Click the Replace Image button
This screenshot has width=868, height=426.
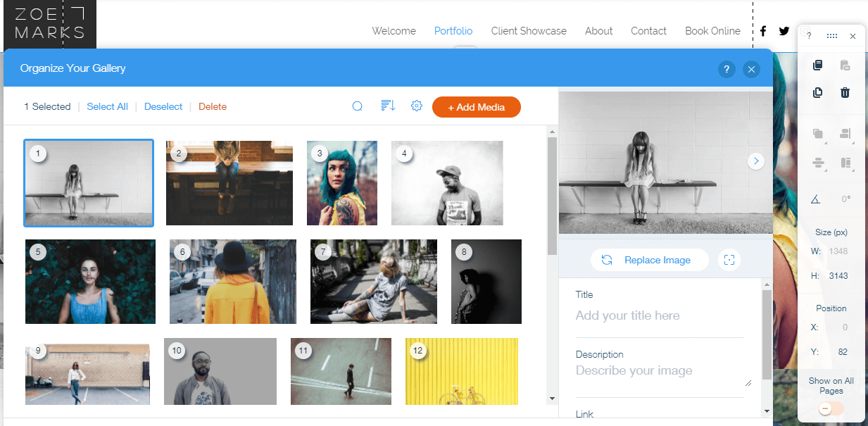coord(649,260)
